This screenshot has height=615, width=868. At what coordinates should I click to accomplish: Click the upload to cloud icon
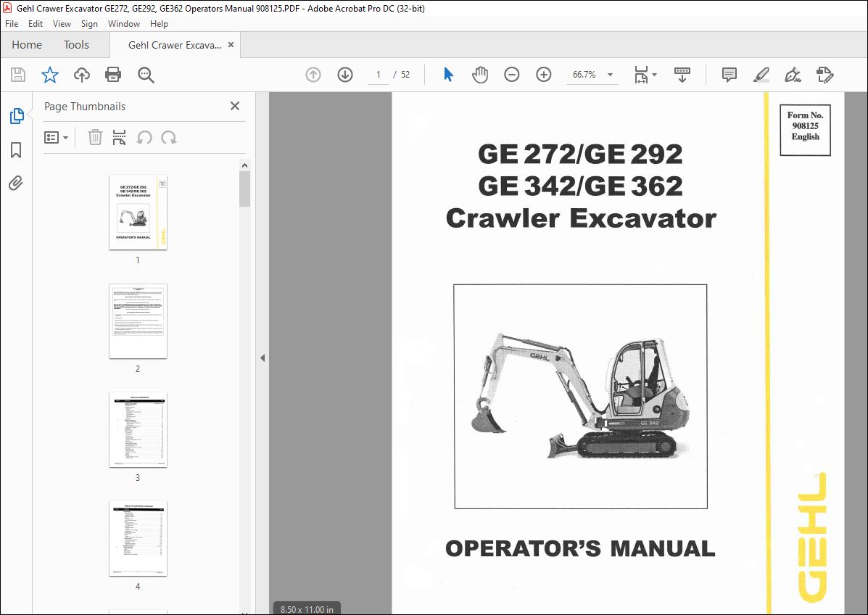(82, 75)
